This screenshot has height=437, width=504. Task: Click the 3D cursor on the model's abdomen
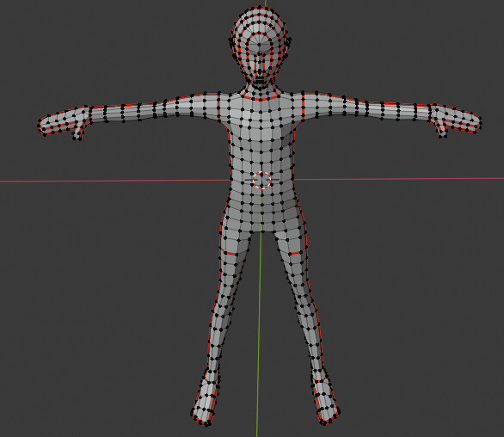coord(261,180)
